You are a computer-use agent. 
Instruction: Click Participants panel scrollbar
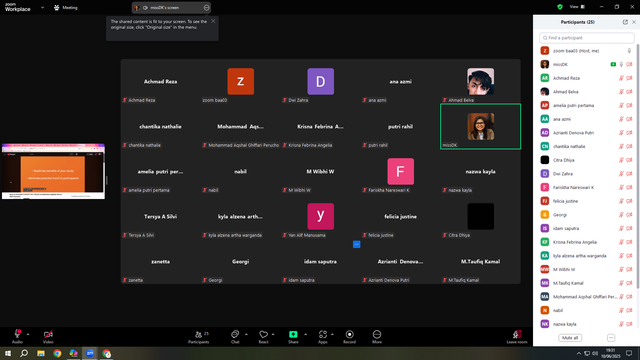[638, 165]
